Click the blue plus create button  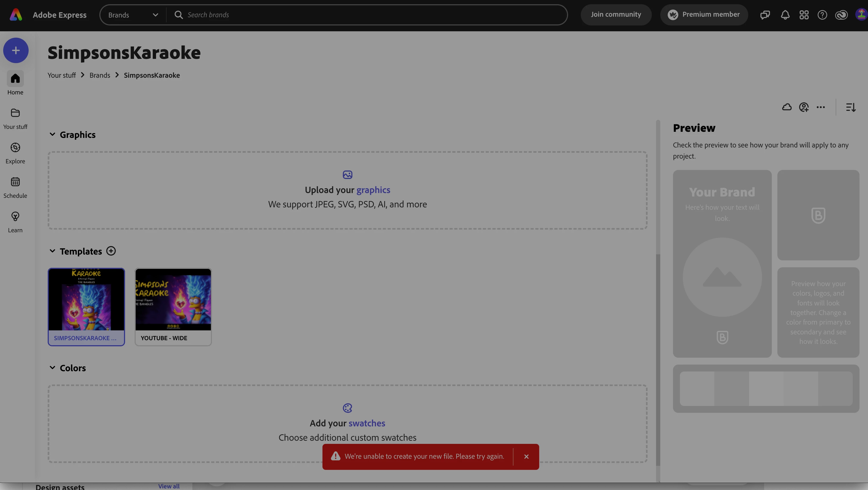tap(16, 50)
